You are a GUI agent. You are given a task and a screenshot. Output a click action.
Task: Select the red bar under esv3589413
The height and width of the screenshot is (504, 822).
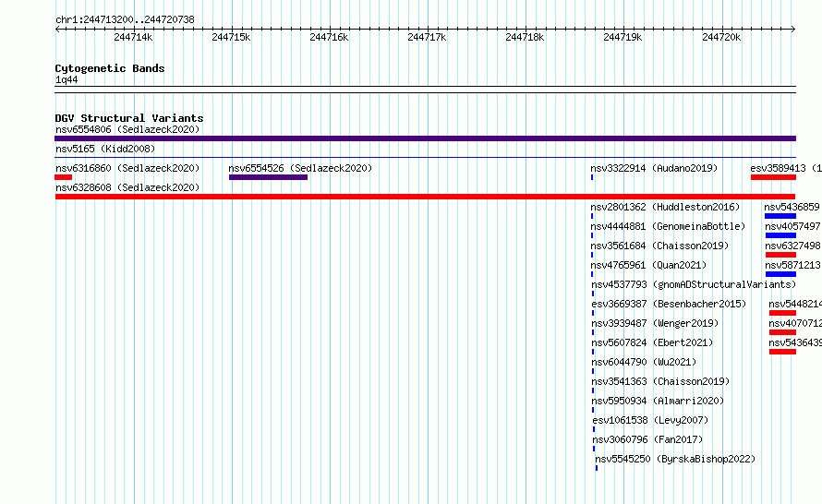pos(773,177)
